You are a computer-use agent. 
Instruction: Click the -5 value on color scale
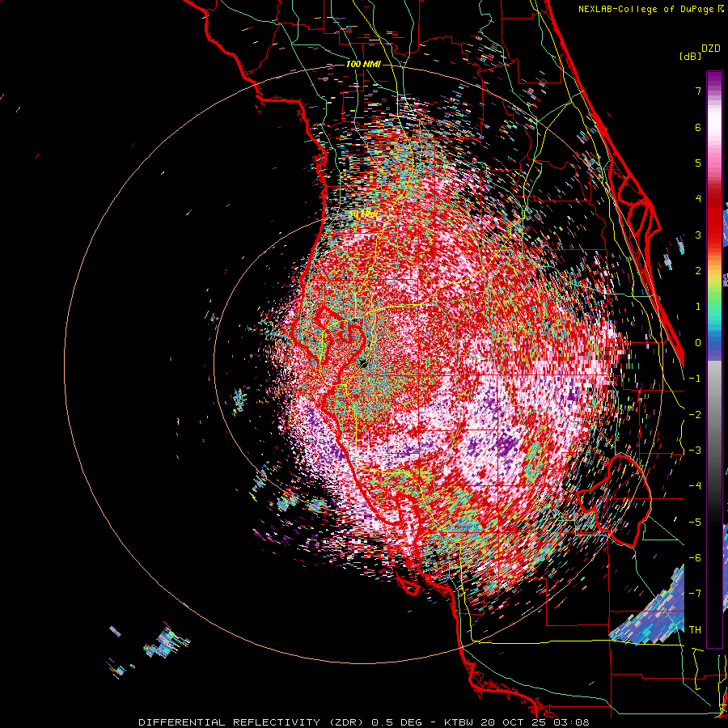click(695, 523)
